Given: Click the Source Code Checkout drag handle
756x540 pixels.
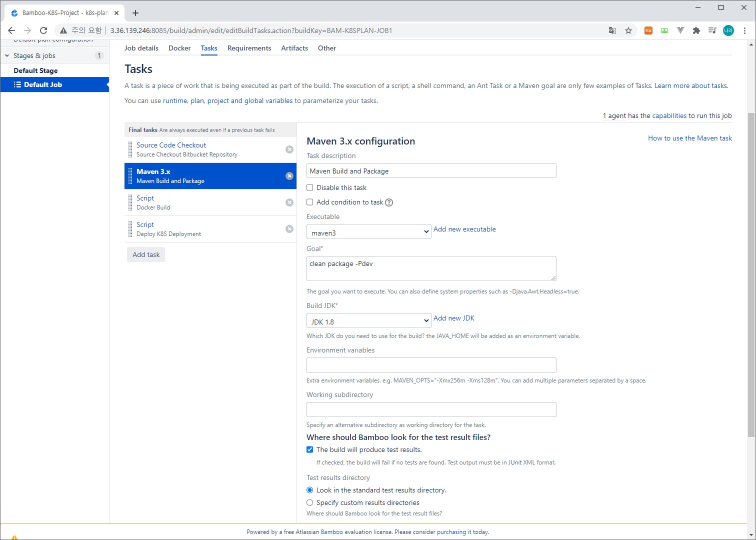Looking at the screenshot, I should pos(130,149).
